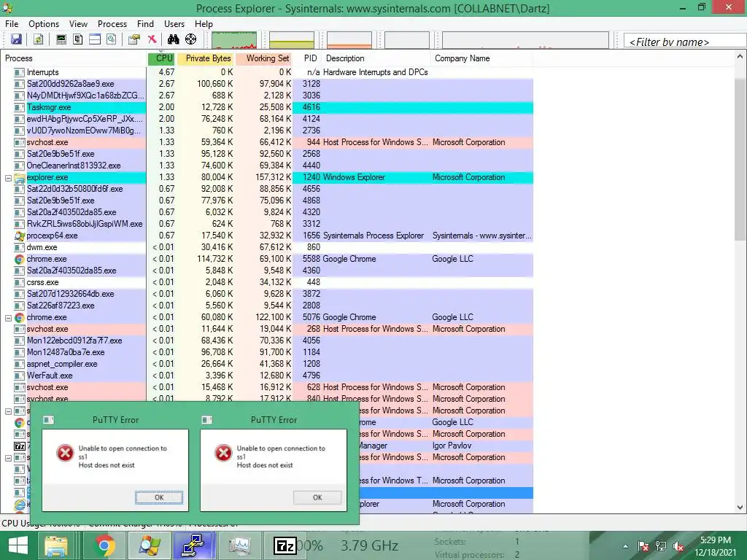Click the View DLLs/Handles toolbar icon
747x560 pixels.
(x=111, y=39)
